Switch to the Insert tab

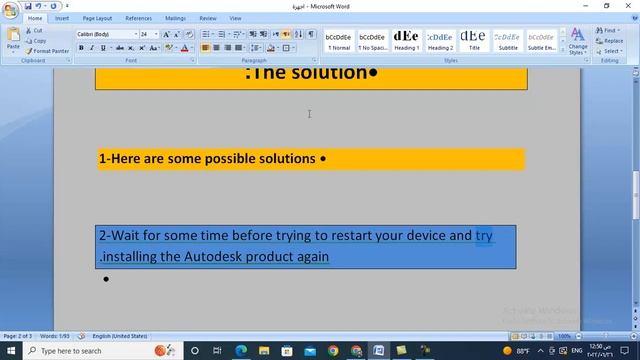pos(62,18)
